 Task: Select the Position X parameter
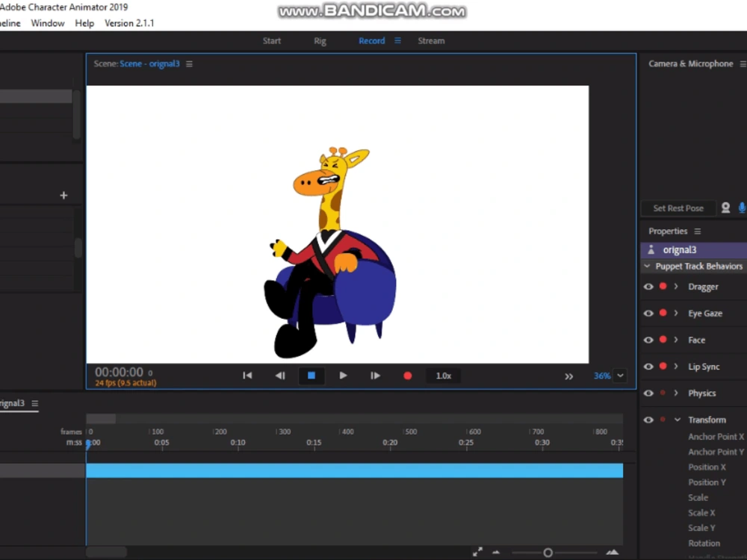(707, 467)
